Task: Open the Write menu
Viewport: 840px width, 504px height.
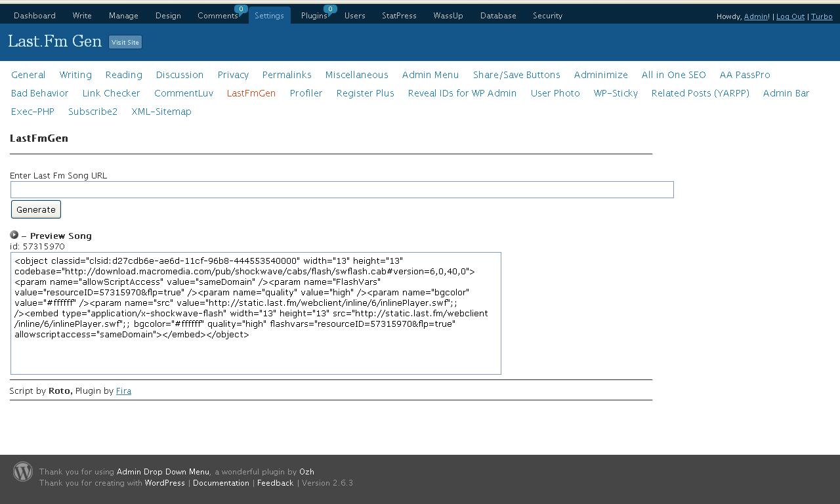Action: 82,16
